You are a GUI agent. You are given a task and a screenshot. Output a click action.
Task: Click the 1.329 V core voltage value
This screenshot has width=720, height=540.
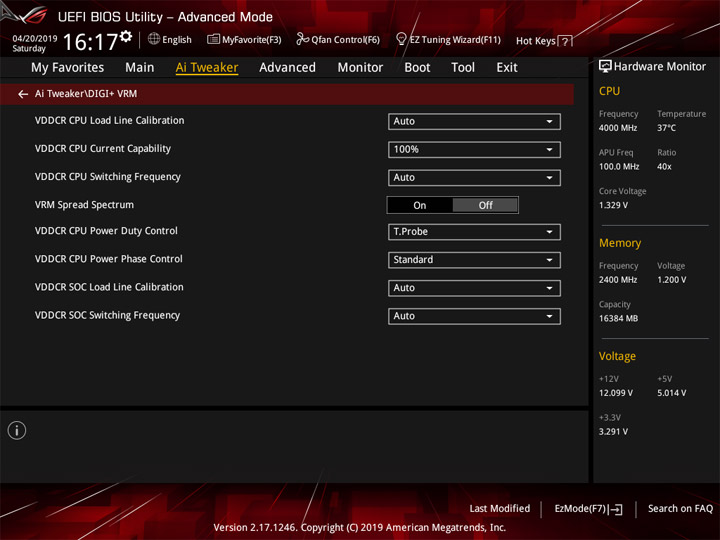(613, 205)
